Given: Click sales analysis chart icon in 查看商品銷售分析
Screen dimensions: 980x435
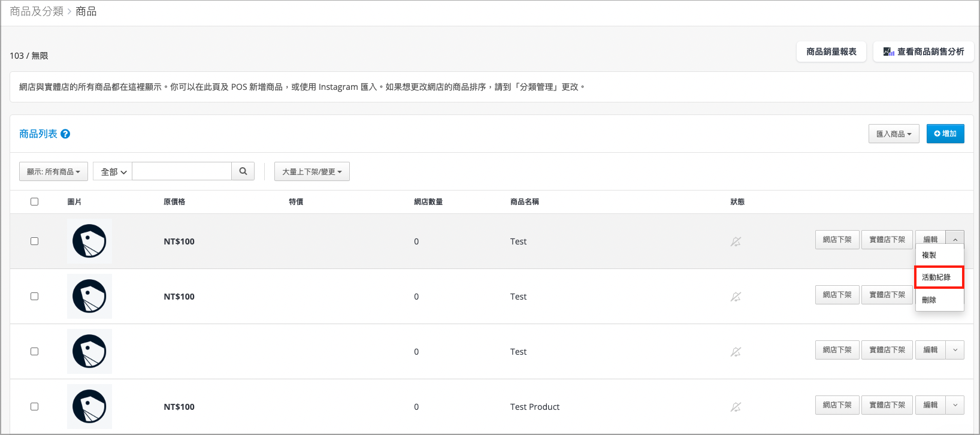Looking at the screenshot, I should [x=889, y=52].
